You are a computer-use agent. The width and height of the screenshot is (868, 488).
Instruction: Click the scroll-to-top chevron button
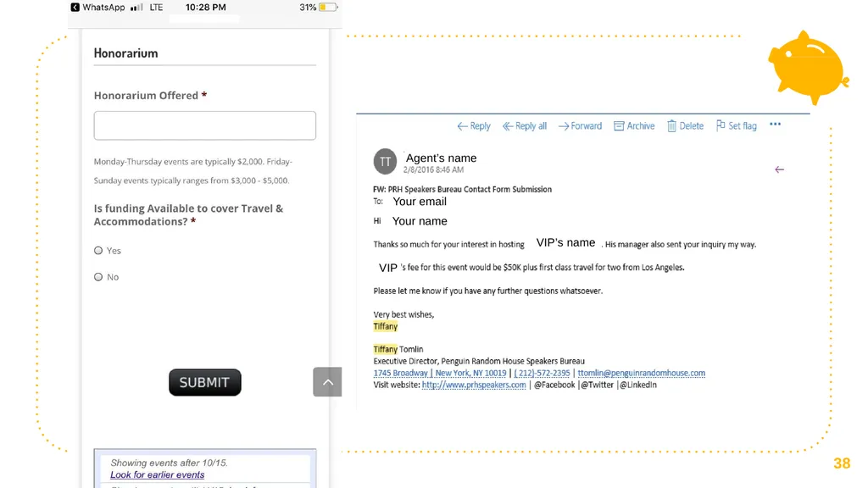click(328, 382)
